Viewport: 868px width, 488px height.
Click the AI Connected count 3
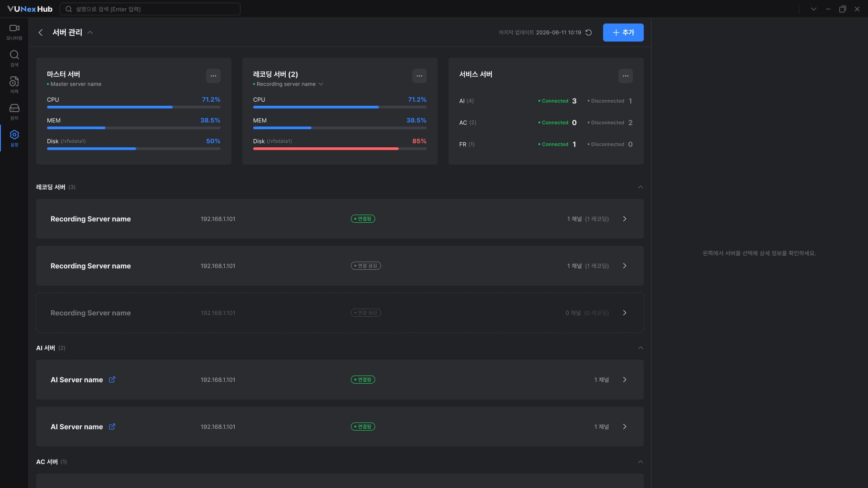[x=574, y=101]
